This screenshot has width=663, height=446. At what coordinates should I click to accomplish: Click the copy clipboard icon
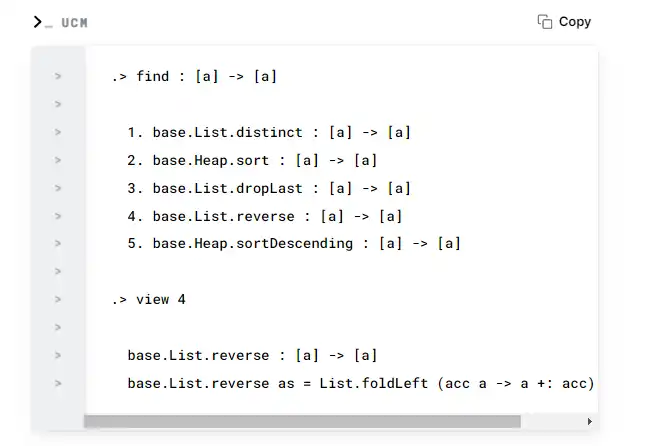pos(545,22)
